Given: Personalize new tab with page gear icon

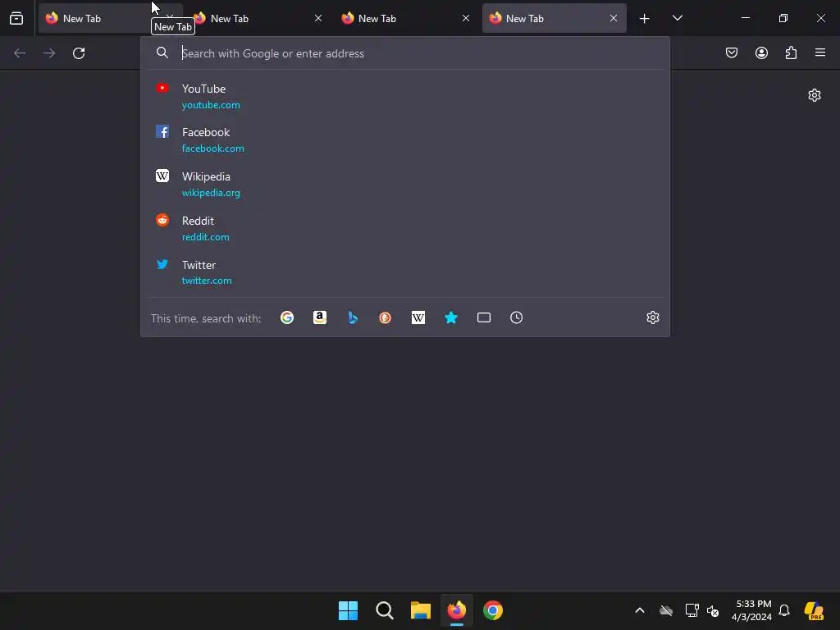Looking at the screenshot, I should click(x=815, y=95).
